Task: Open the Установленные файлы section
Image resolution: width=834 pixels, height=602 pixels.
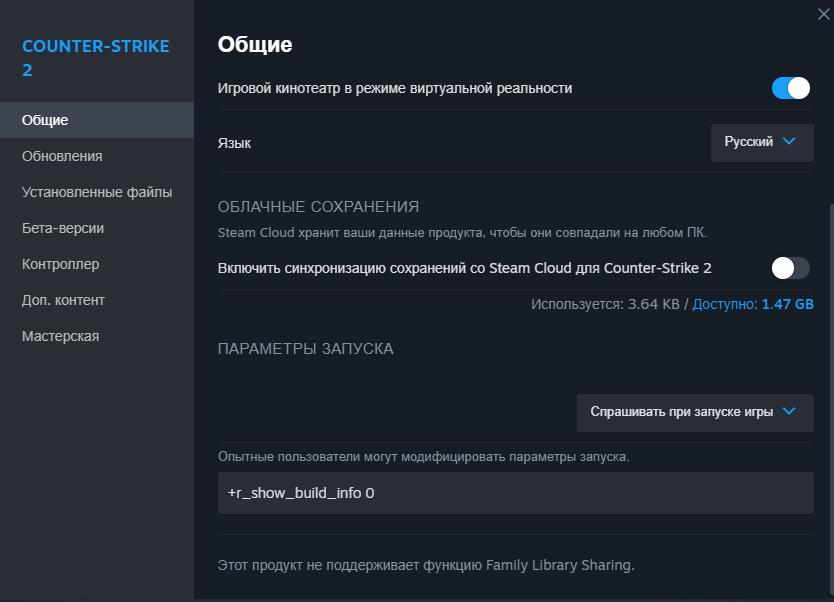Action: click(97, 192)
